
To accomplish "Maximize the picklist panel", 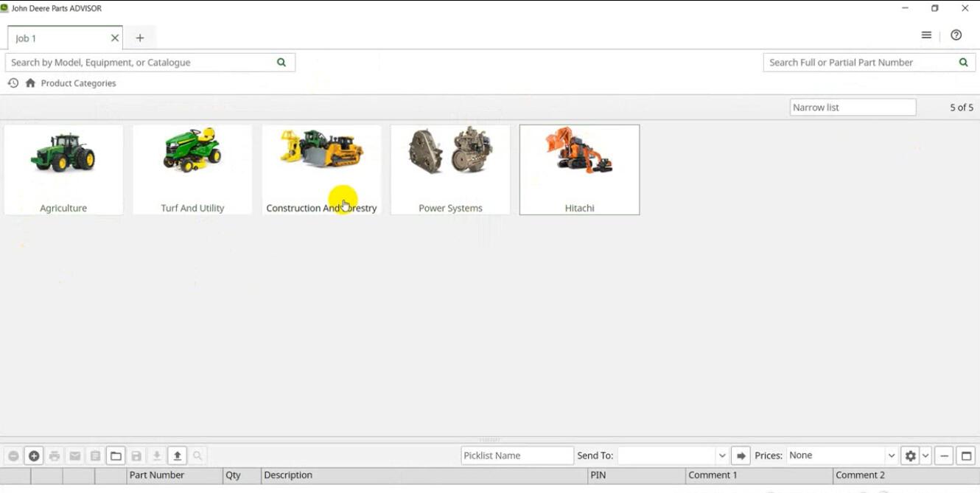I will [x=967, y=456].
